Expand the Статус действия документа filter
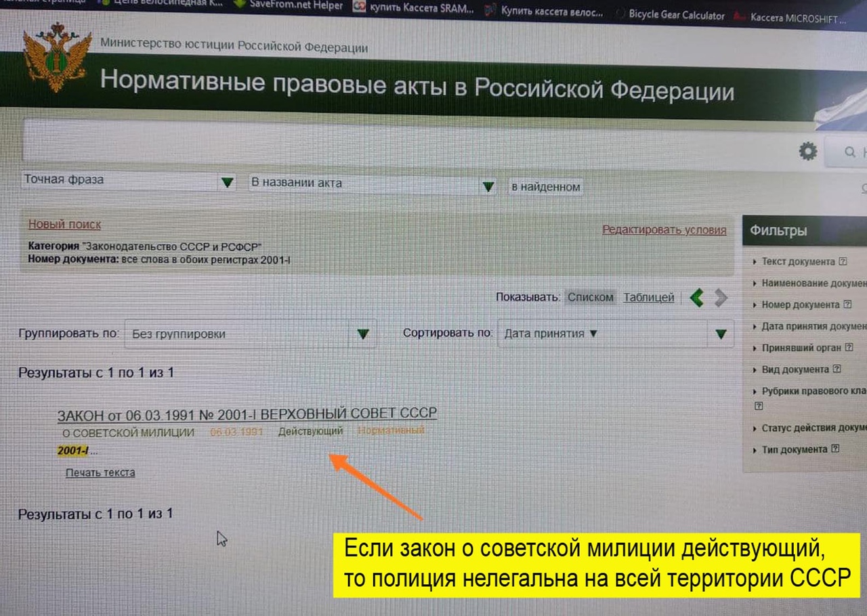 (x=809, y=428)
